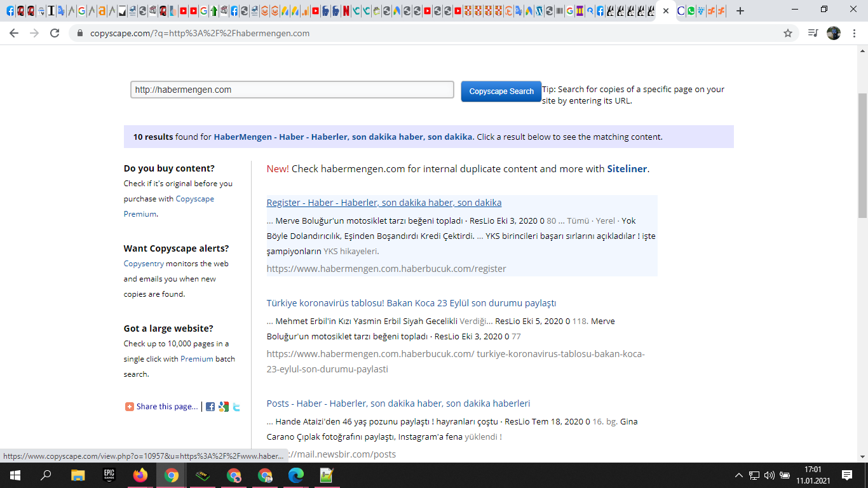
Task: Open the media control icon in toolbar
Action: coord(813,33)
